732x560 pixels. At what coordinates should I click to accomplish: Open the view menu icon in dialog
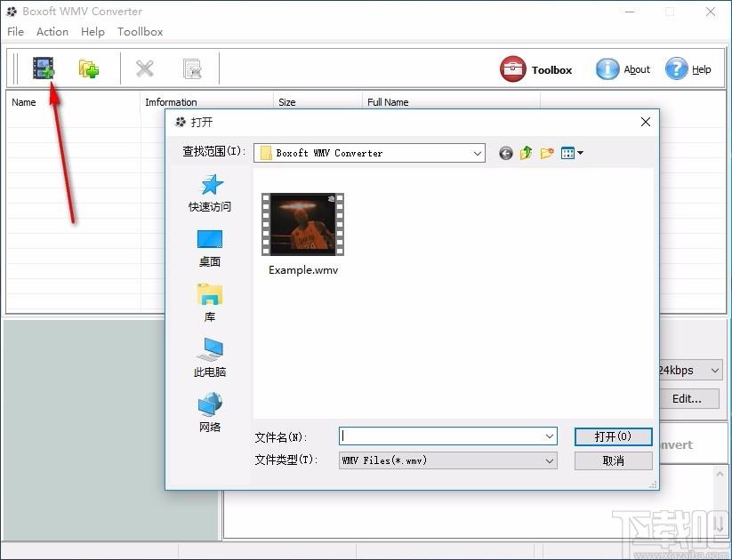(571, 153)
